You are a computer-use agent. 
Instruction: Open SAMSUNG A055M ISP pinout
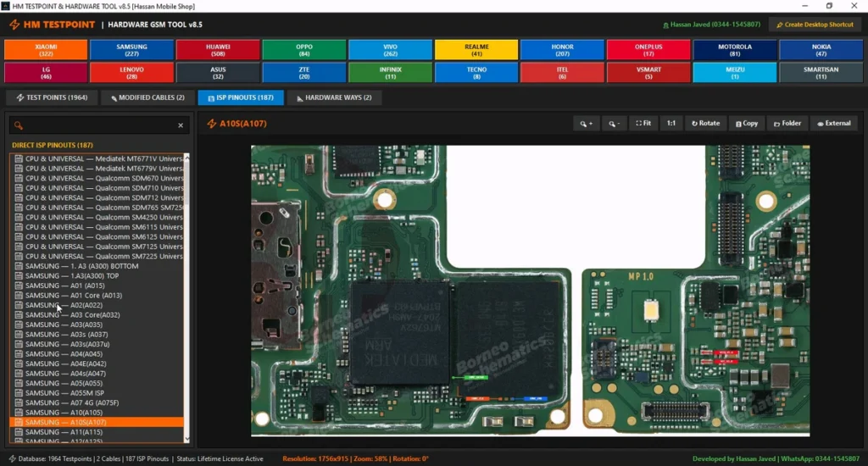(x=97, y=393)
